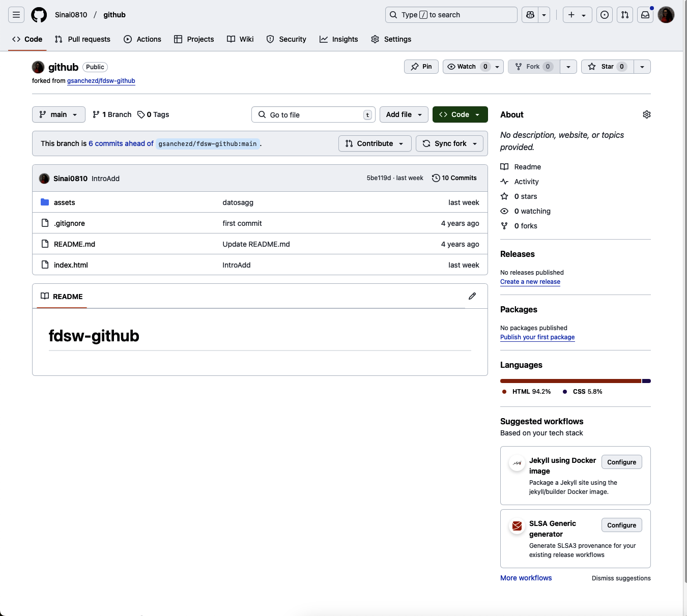Open the README.md file
687x616 pixels.
click(74, 244)
